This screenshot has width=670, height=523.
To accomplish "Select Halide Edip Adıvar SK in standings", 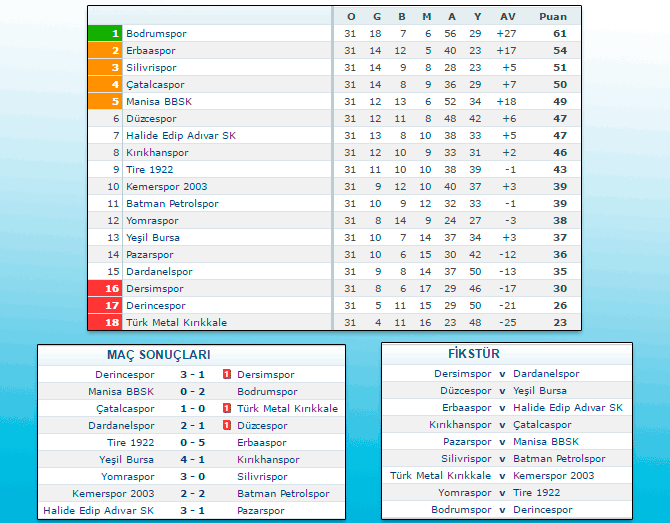I will [181, 135].
